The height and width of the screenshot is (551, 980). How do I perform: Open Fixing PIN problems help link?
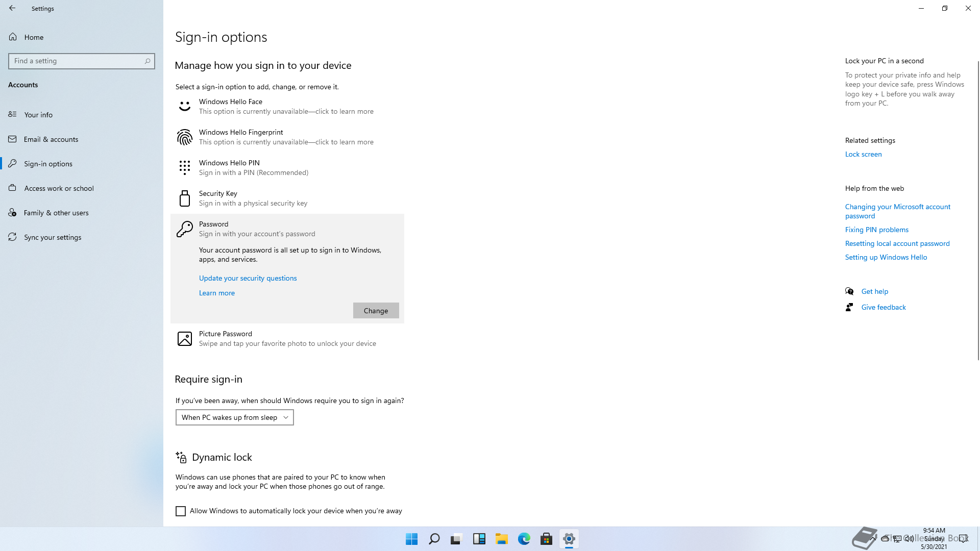[x=876, y=230]
